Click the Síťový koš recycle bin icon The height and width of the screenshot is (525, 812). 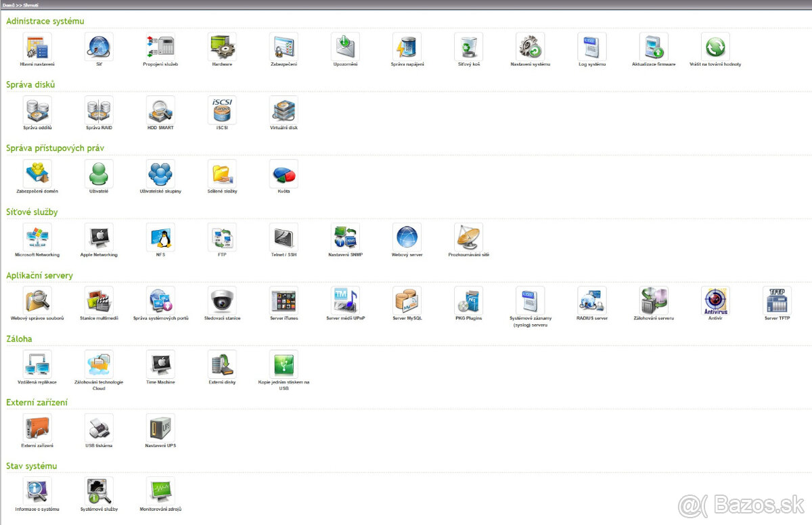coord(468,47)
